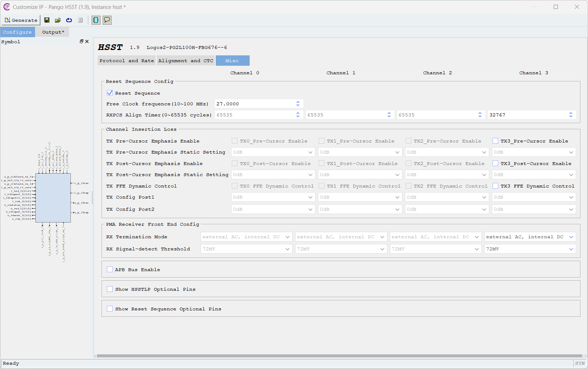Open the Alignment and CTC tab
The image size is (588, 369).
(x=186, y=61)
